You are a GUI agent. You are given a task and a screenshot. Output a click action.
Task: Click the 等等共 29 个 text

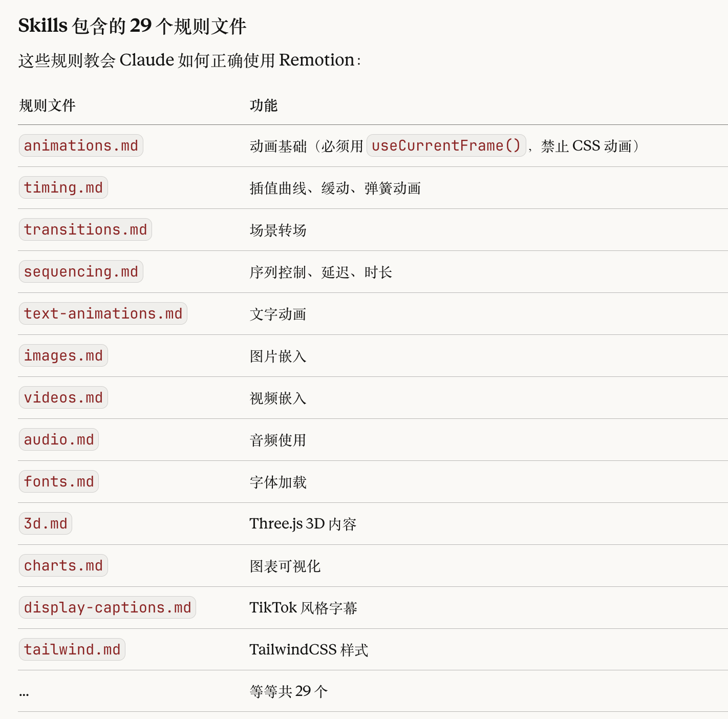tap(288, 691)
